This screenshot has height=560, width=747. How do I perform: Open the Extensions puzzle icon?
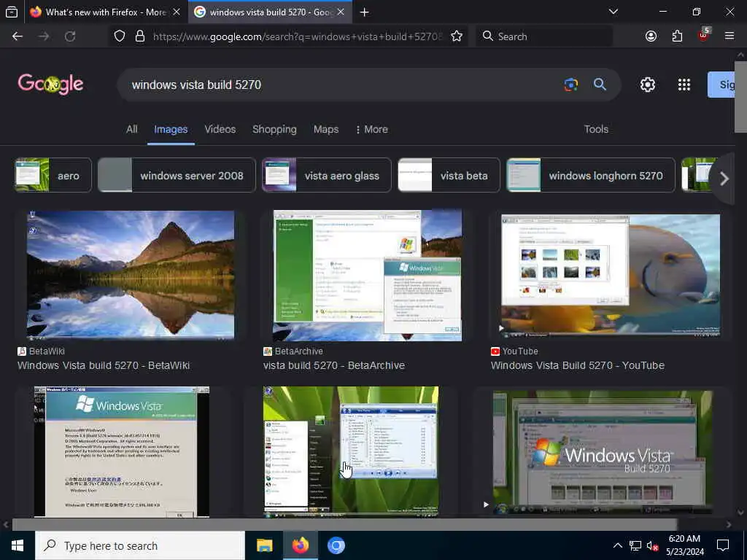point(677,36)
